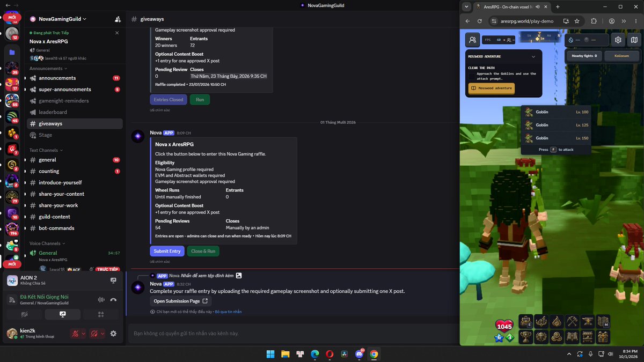Open the crossed pickaxe and hammer icon
The width and height of the screenshot is (644, 362).
click(x=572, y=321)
